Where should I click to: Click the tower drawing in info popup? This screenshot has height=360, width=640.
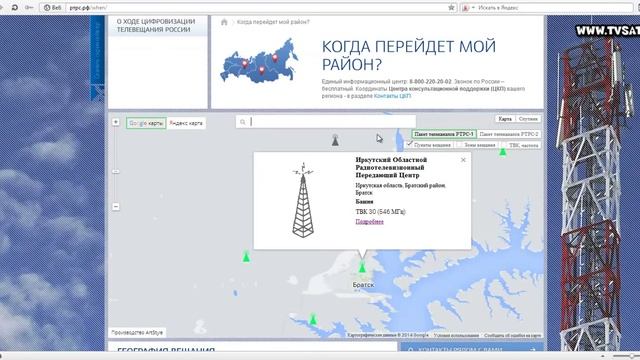(x=303, y=200)
